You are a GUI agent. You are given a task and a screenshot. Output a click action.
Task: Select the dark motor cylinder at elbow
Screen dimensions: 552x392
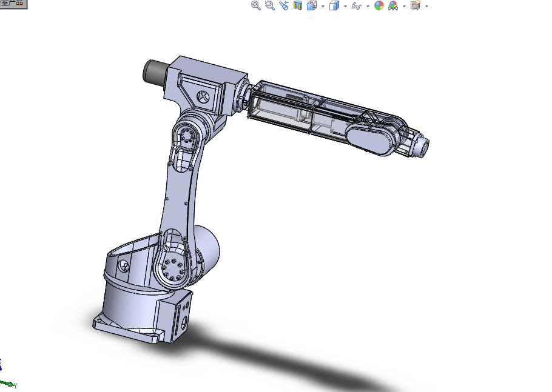(154, 72)
